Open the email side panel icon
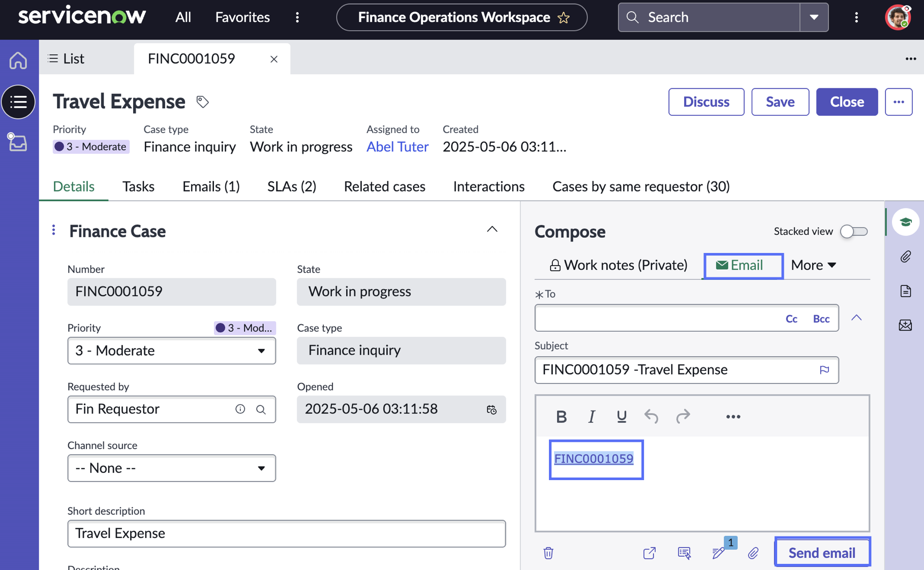Screen dimensions: 924x570 tap(906, 325)
